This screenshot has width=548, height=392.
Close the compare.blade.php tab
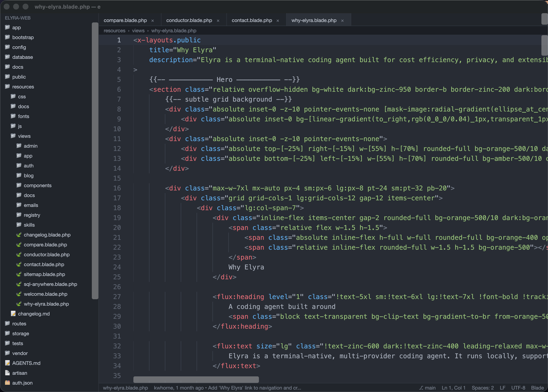tap(153, 21)
